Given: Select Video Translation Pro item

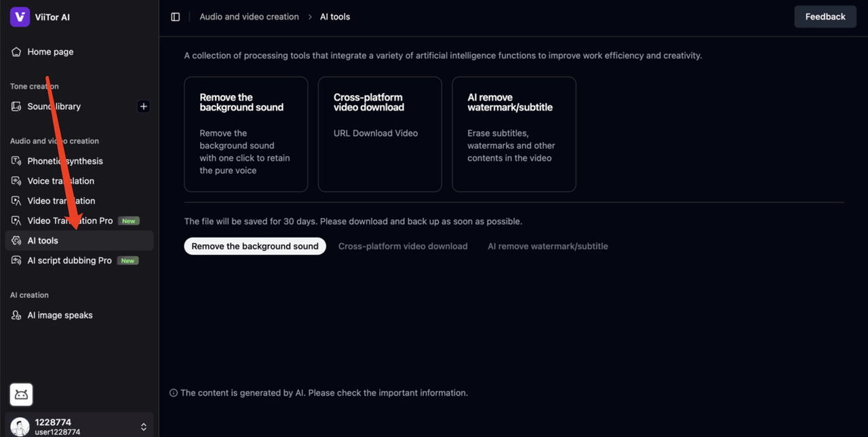Looking at the screenshot, I should click(70, 221).
